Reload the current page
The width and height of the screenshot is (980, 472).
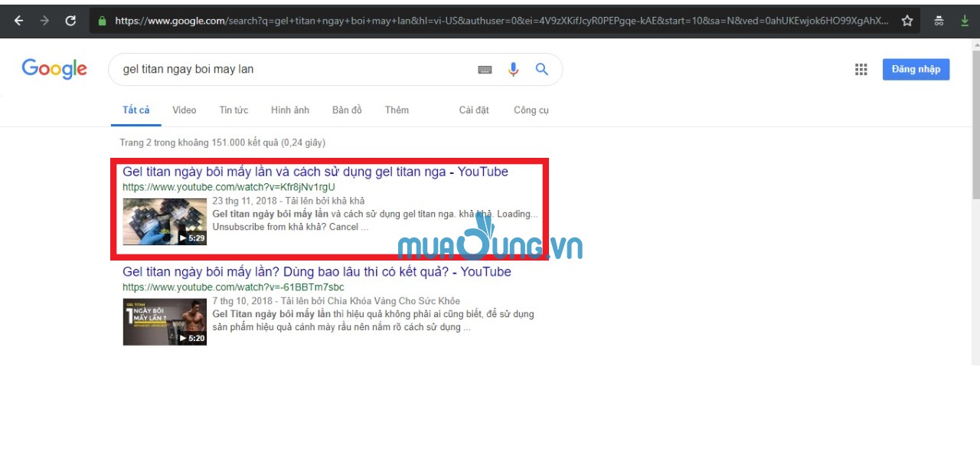(70, 21)
